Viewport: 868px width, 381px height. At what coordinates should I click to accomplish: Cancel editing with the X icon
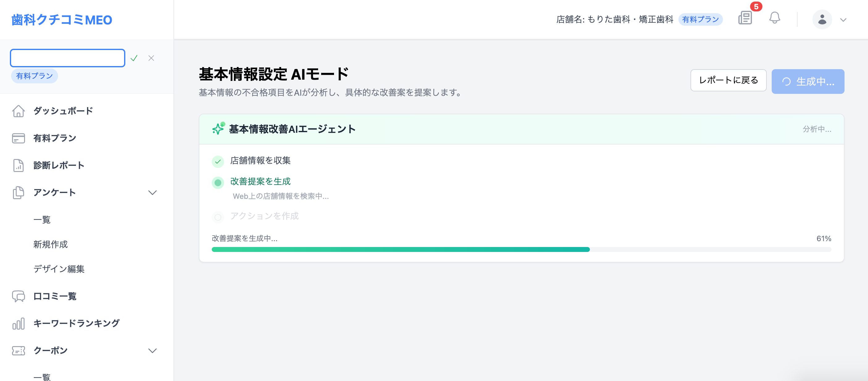[x=151, y=58]
